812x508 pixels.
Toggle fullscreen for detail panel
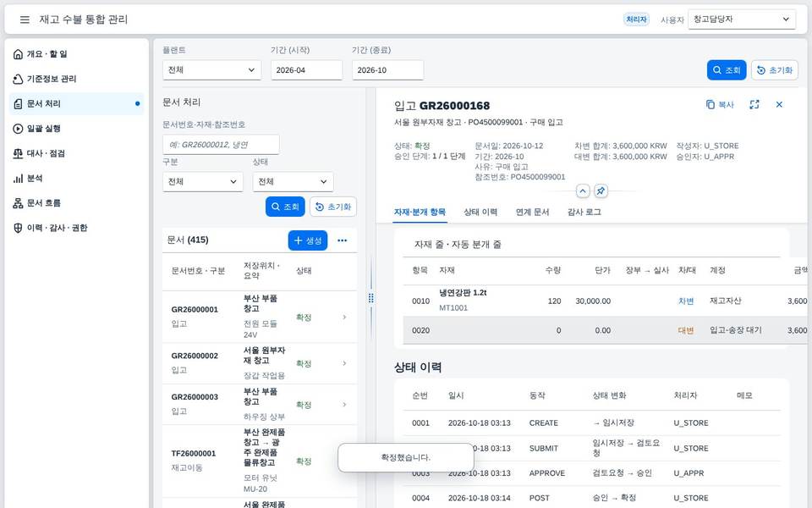pyautogui.click(x=754, y=105)
